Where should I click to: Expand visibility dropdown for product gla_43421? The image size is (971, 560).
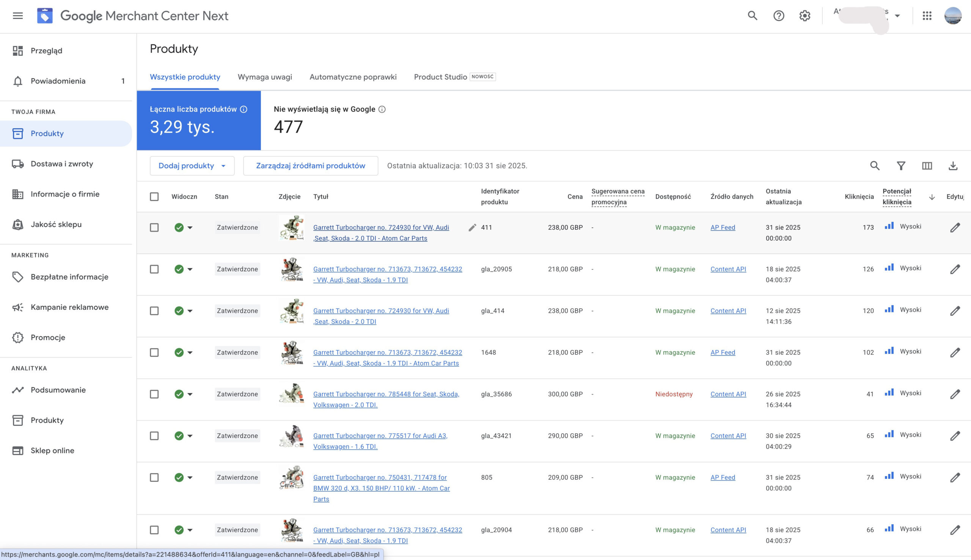(x=190, y=435)
